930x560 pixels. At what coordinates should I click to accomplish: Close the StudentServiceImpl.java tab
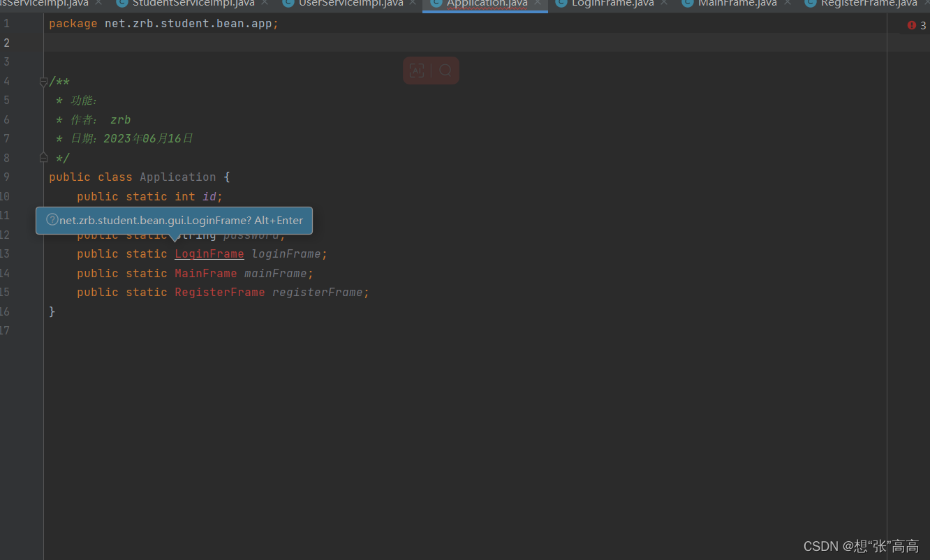tap(265, 3)
